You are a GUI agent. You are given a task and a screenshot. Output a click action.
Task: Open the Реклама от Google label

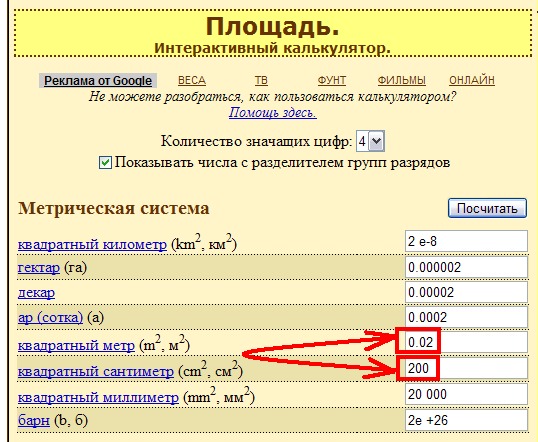coord(98,81)
